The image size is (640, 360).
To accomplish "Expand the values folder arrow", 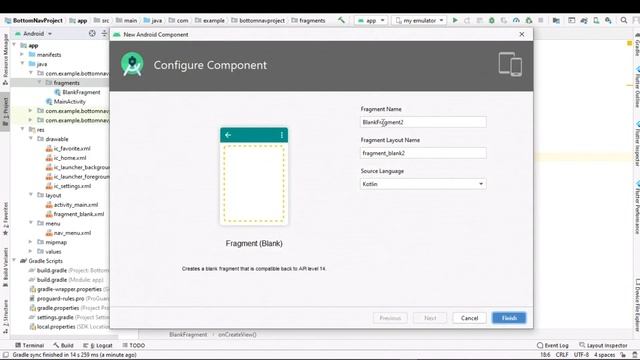I will tap(31, 251).
